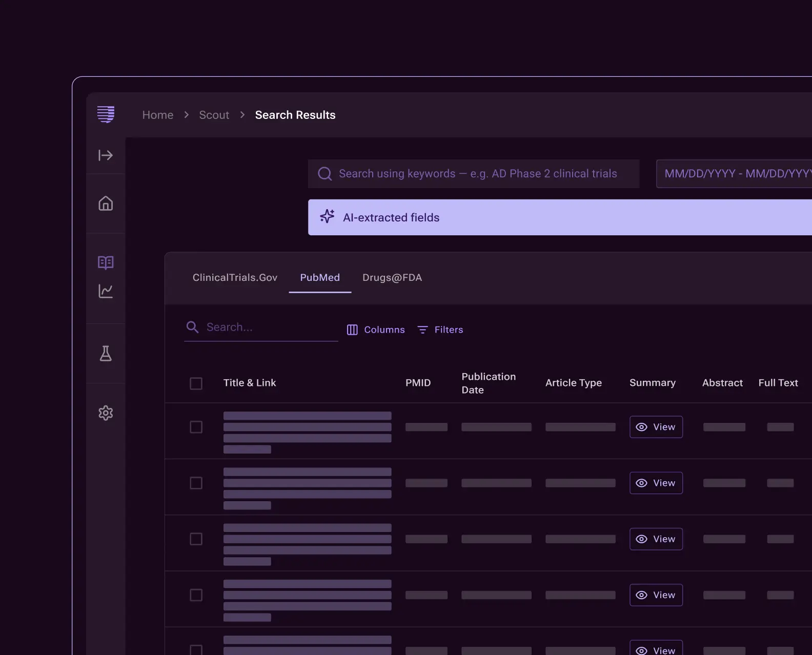812x655 pixels.
Task: Open the Columns chooser
Action: point(376,330)
